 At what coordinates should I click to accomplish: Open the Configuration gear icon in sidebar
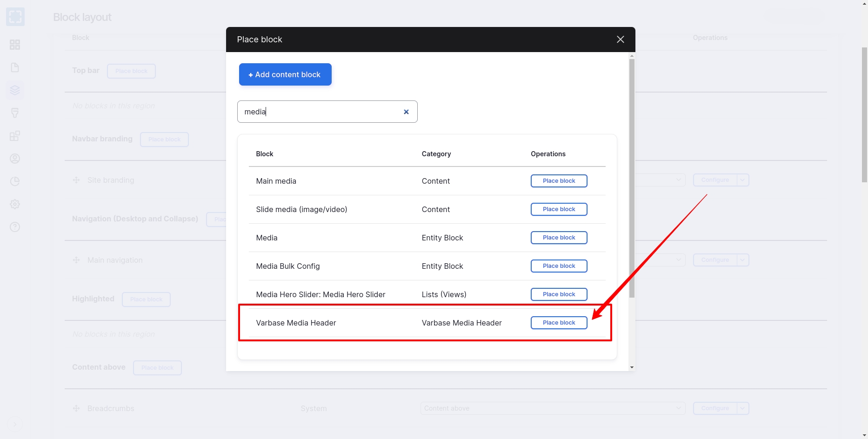[15, 204]
